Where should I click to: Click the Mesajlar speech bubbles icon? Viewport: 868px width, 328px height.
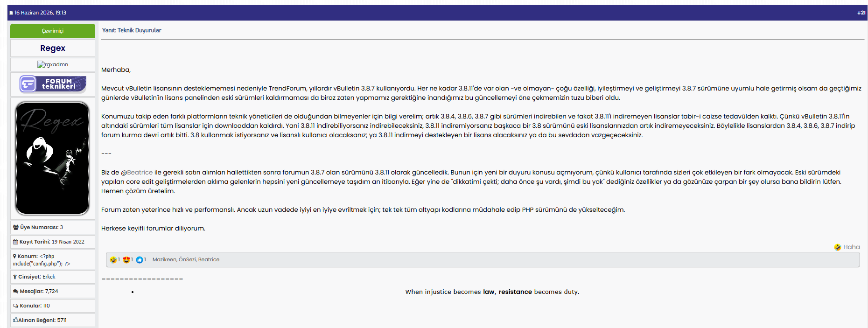pyautogui.click(x=16, y=291)
